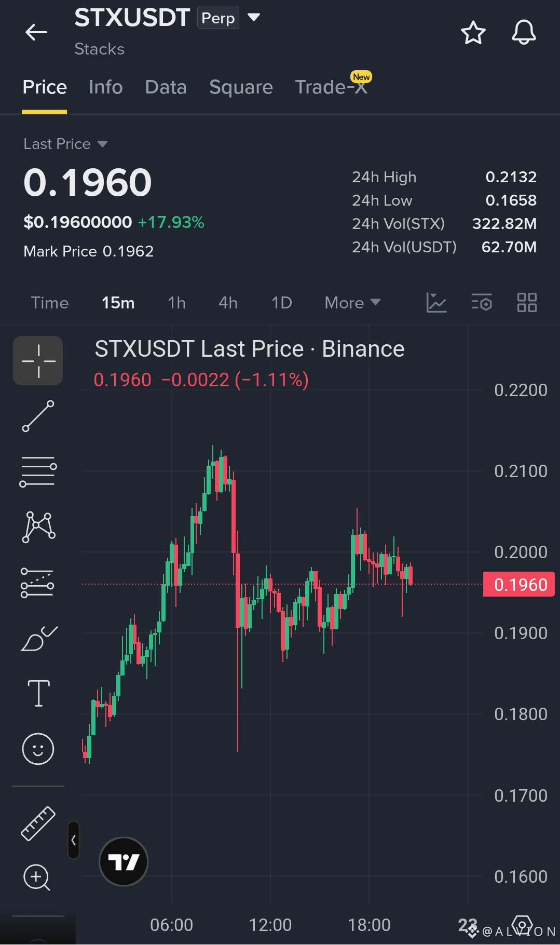The width and height of the screenshot is (560, 945).
Task: Select the long position projection tool
Action: coord(37,583)
